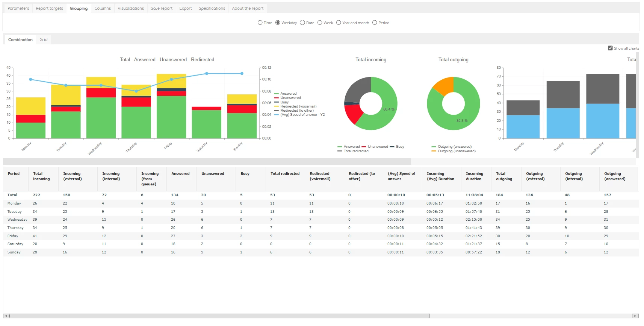
Task: Sort by the Total incoming column header
Action: pos(41,176)
